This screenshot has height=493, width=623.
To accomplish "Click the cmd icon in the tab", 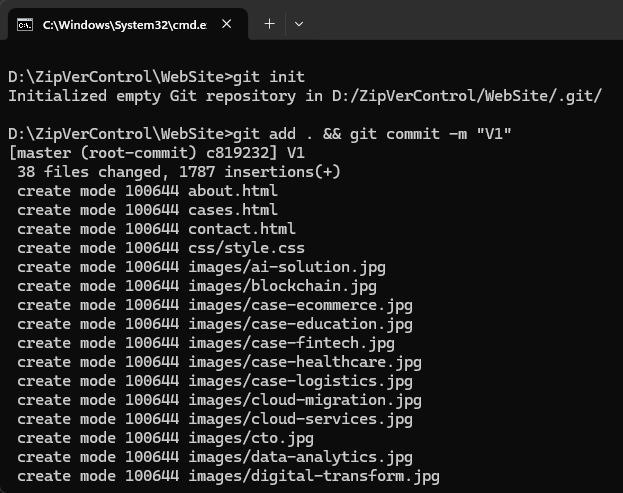I will tap(26, 24).
